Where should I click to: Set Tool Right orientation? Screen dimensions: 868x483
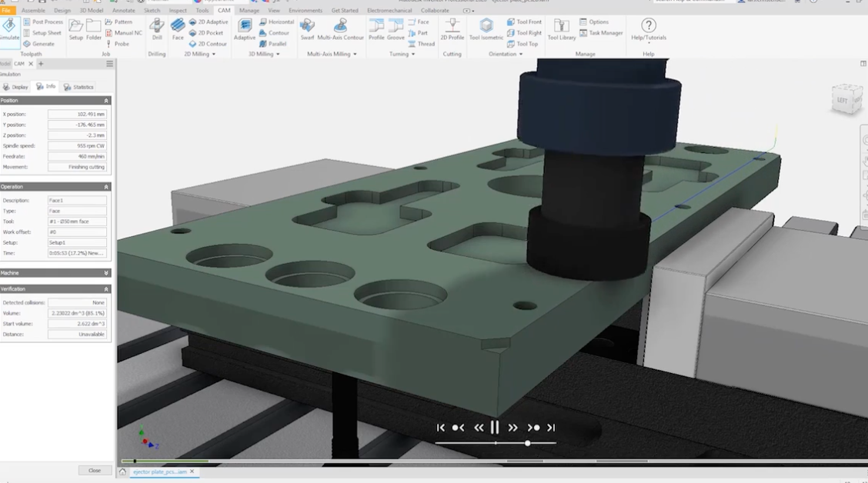coord(524,32)
